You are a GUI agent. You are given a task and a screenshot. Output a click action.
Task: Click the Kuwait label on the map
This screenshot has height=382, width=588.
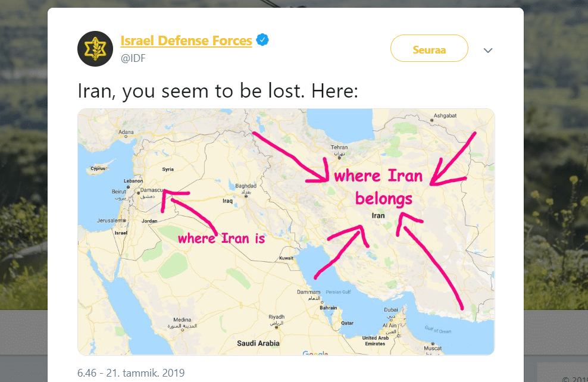click(286, 258)
